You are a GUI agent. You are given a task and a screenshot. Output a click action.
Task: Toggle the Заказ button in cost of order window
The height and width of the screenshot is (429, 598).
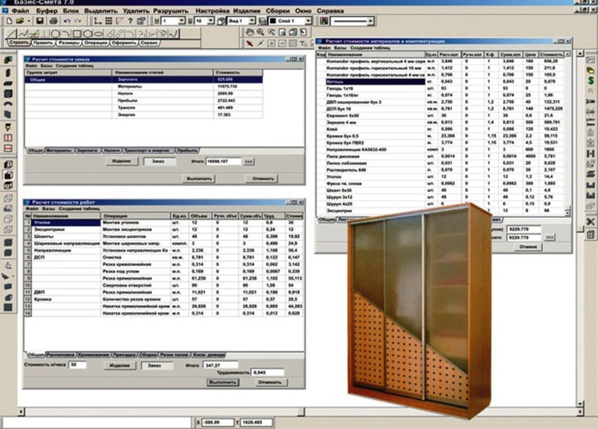pos(159,161)
